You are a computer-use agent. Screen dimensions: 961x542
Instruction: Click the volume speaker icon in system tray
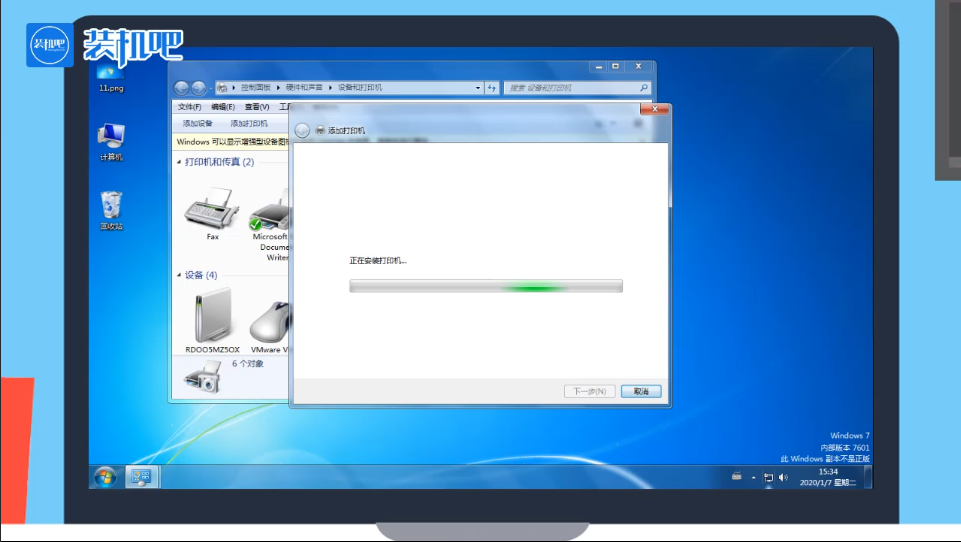point(784,477)
